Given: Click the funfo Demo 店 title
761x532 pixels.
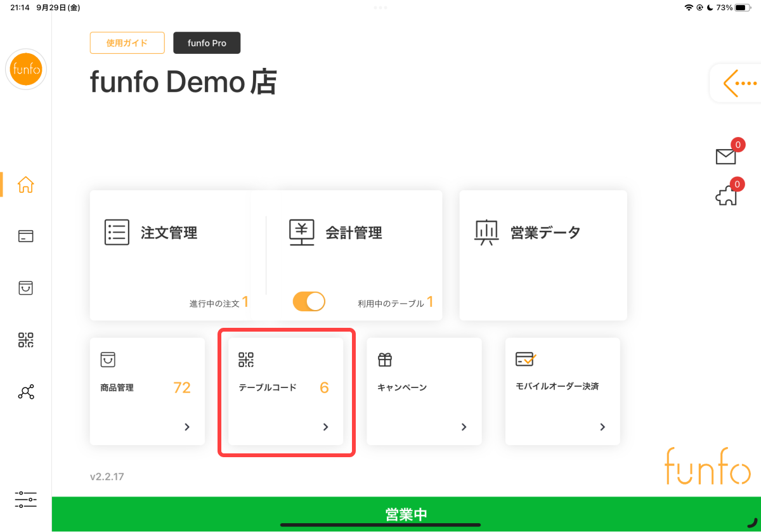Looking at the screenshot, I should (183, 82).
